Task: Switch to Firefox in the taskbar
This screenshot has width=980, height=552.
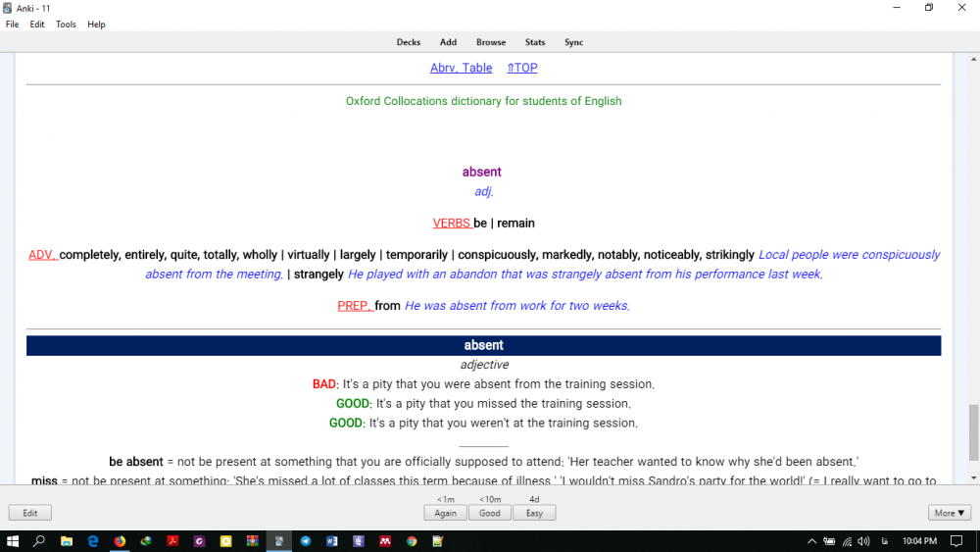Action: pyautogui.click(x=120, y=541)
